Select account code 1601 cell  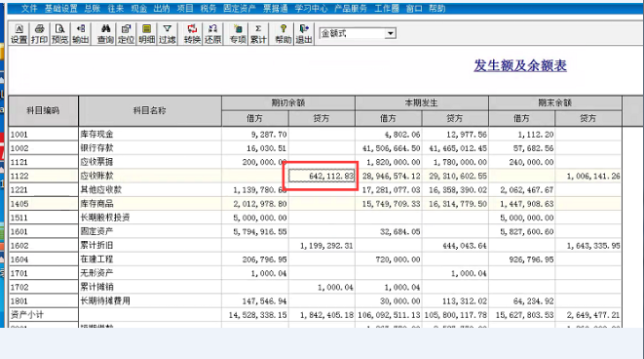pyautogui.click(x=43, y=231)
